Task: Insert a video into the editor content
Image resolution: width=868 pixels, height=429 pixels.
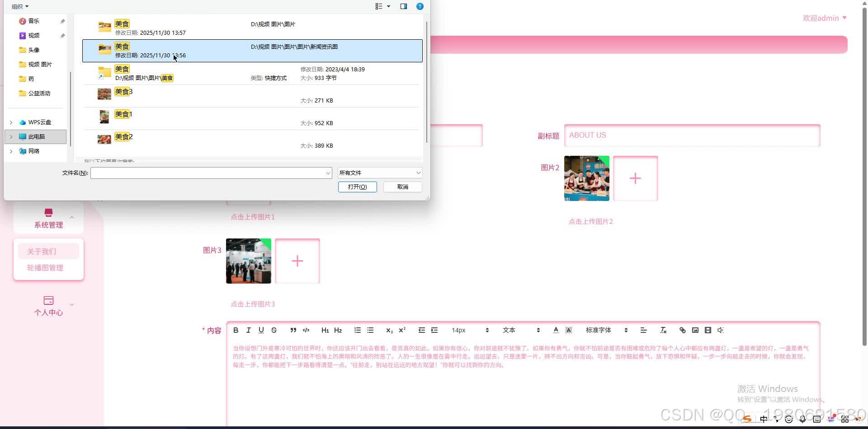Action: pos(708,330)
